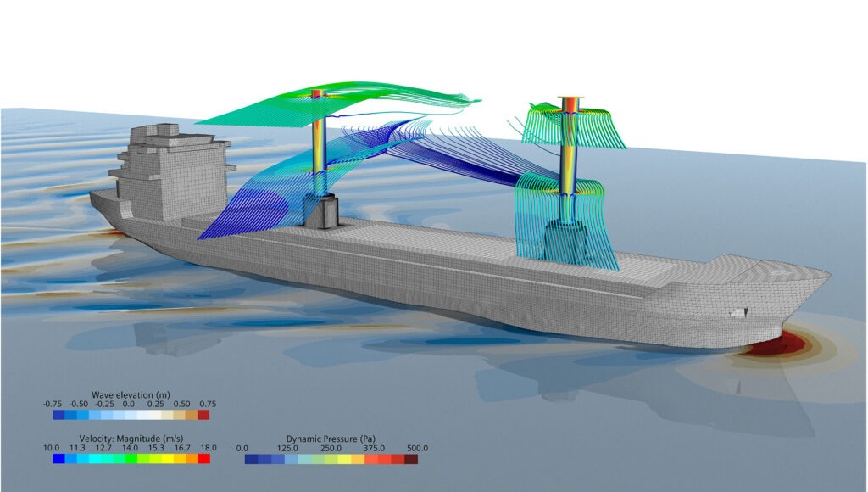Click the Wave elevation color bar
Screen dimensions: 868x492
[131, 415]
